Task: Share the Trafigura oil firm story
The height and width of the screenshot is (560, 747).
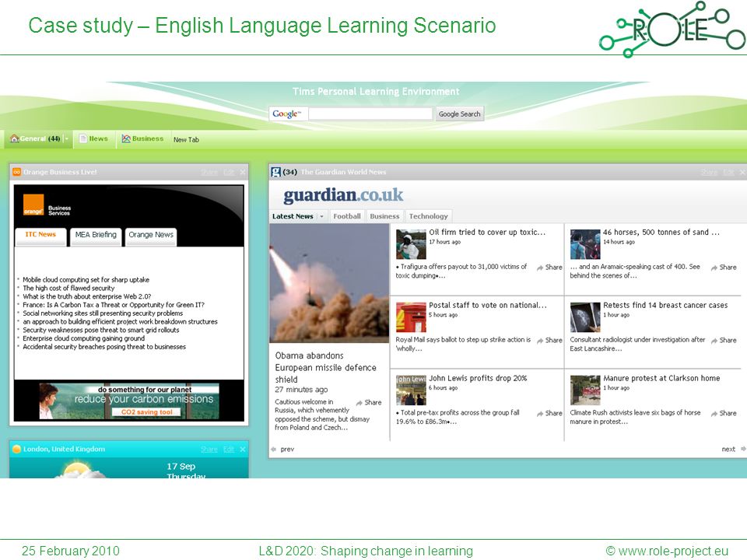Action: (x=549, y=267)
